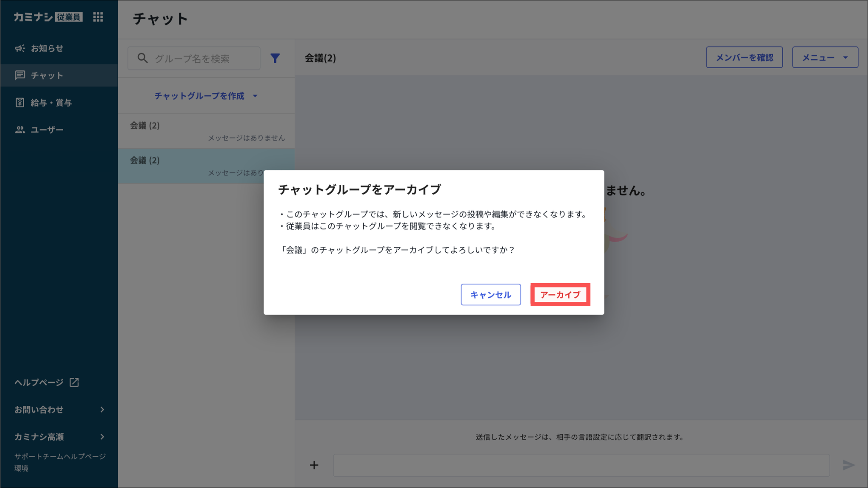The image size is (868, 488).
Task: Click the お知らせ megaphone icon
Action: click(x=20, y=48)
